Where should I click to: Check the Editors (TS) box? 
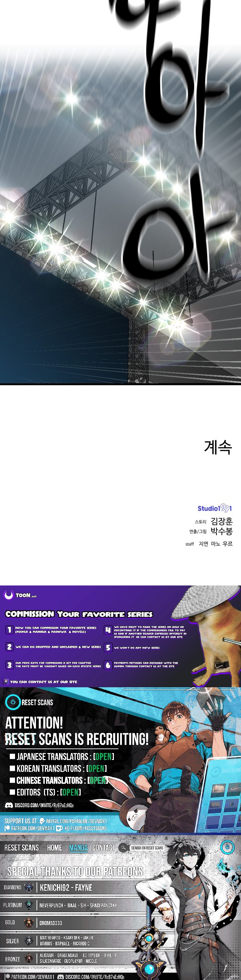[x=12, y=792]
